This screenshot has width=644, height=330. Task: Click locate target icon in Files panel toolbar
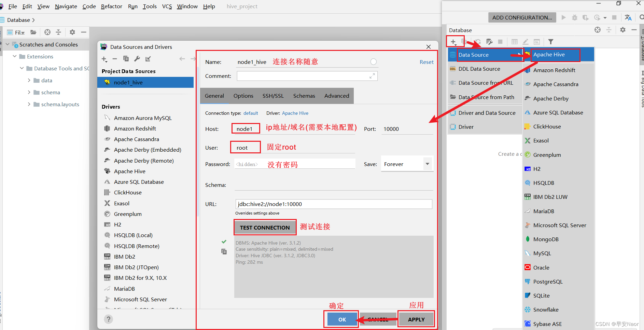[47, 32]
